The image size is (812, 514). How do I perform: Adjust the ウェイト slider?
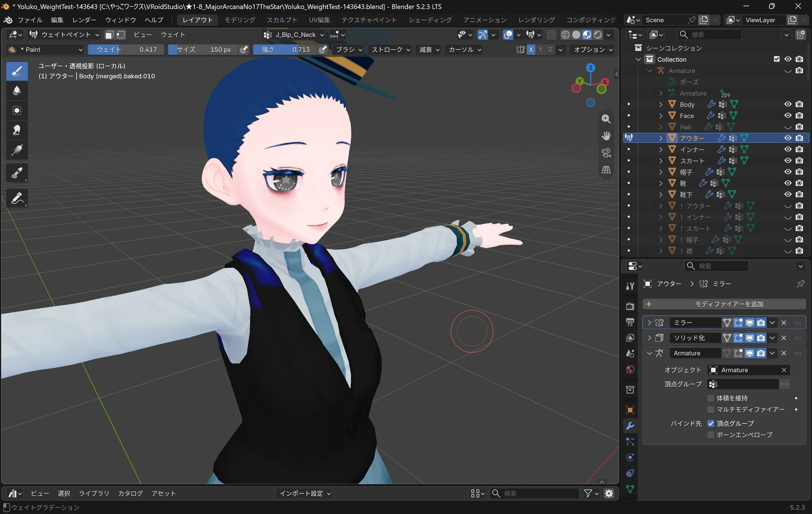[126, 50]
